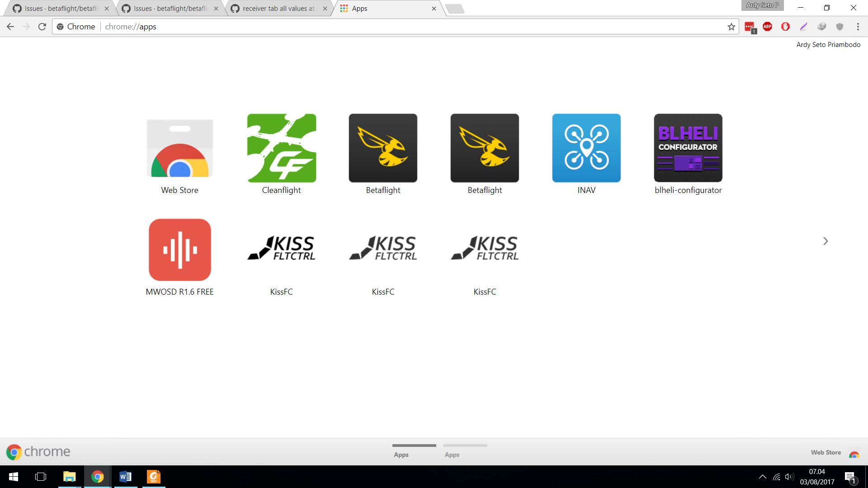Close the Apps browser tab
This screenshot has height=488, width=868.
click(x=434, y=9)
